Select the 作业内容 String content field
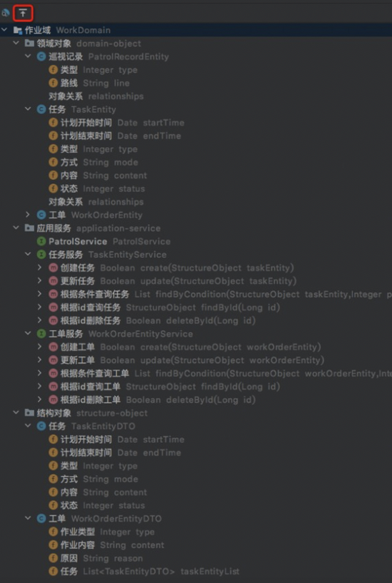This screenshot has width=392, height=583. point(112,545)
